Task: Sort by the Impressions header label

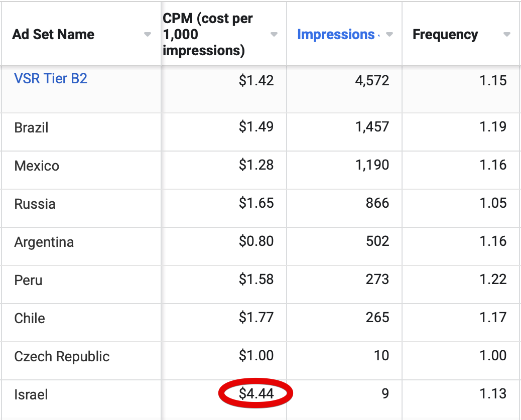Action: coord(336,35)
